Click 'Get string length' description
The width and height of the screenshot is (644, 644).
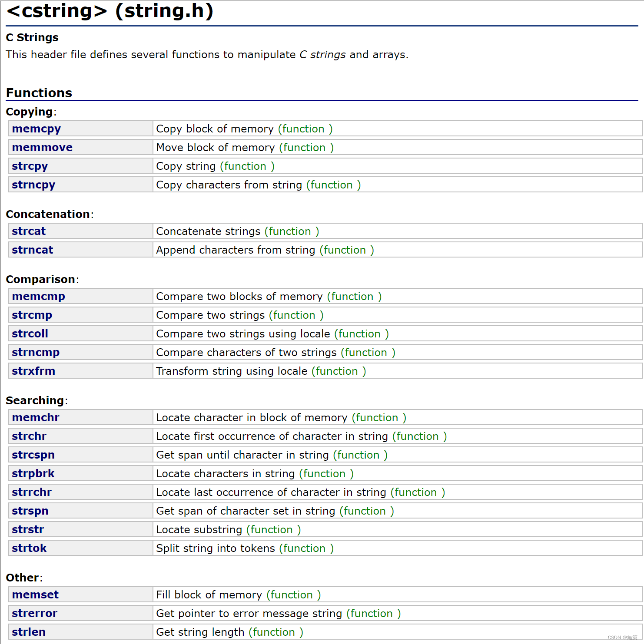(x=200, y=632)
